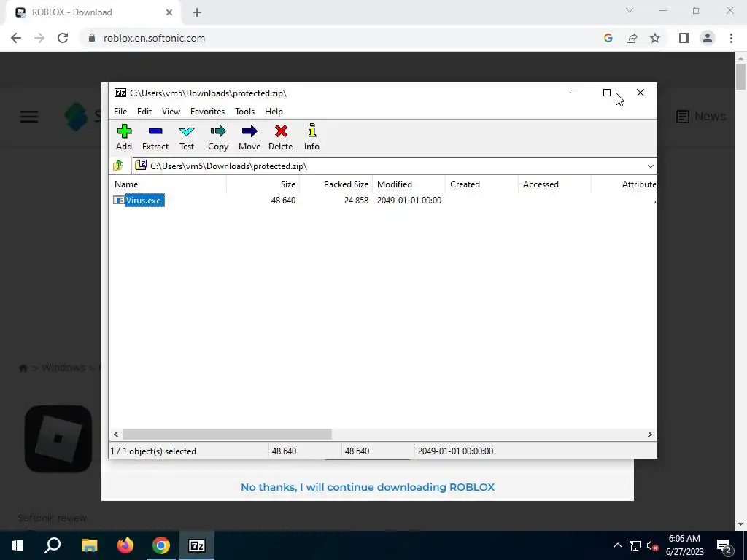The height and width of the screenshot is (560, 747).
Task: Open the Favorites menu
Action: pos(207,112)
